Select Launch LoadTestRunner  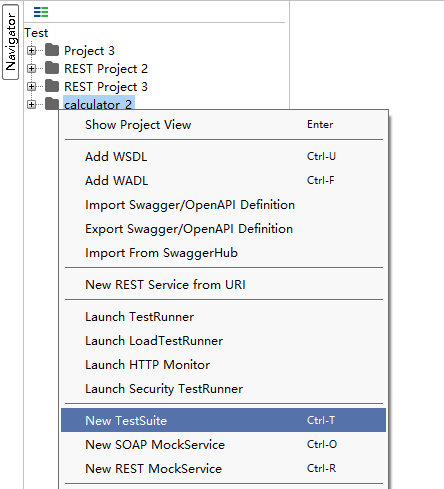(x=223, y=341)
